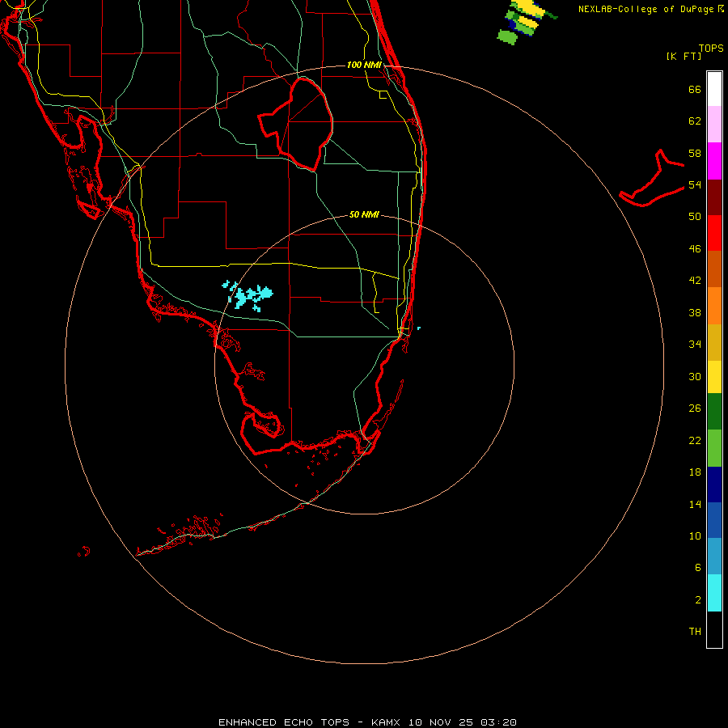Select the bright red legend swatch

coord(714,233)
